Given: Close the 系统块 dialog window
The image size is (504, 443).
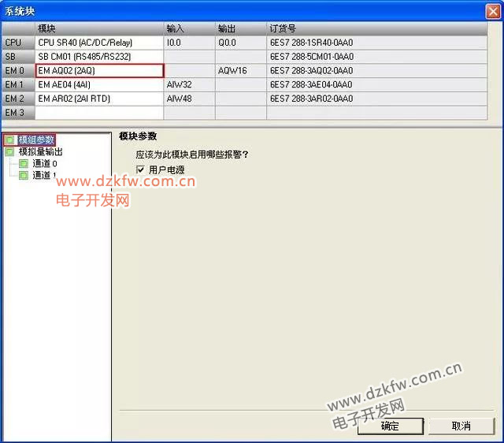Looking at the screenshot, I should coord(491,9).
